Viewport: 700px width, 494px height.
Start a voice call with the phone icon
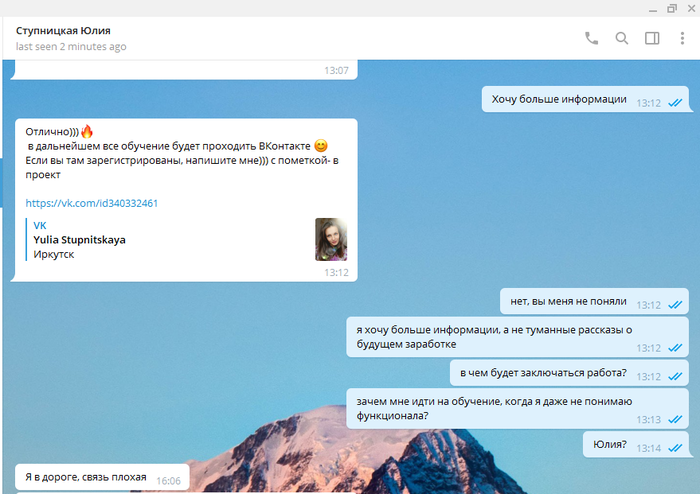591,39
